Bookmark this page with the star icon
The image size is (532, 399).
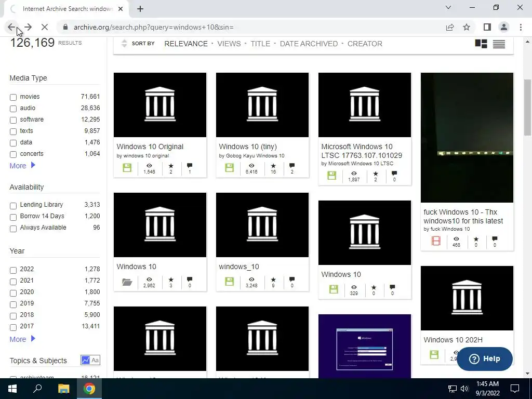pos(467,27)
